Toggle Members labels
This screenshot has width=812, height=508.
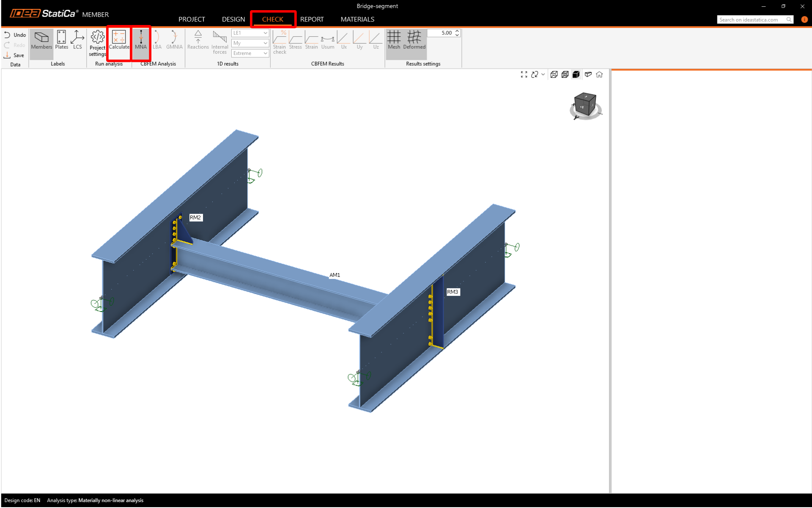tap(41, 40)
